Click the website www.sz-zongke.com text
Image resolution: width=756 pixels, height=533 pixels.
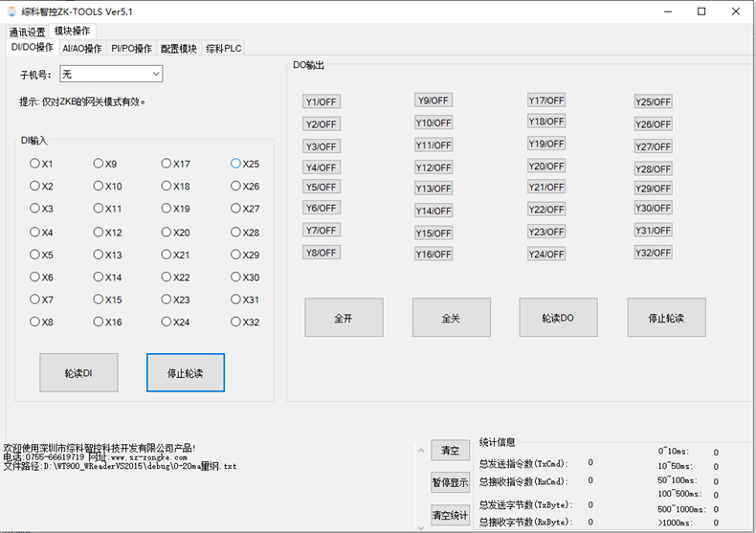click(149, 457)
